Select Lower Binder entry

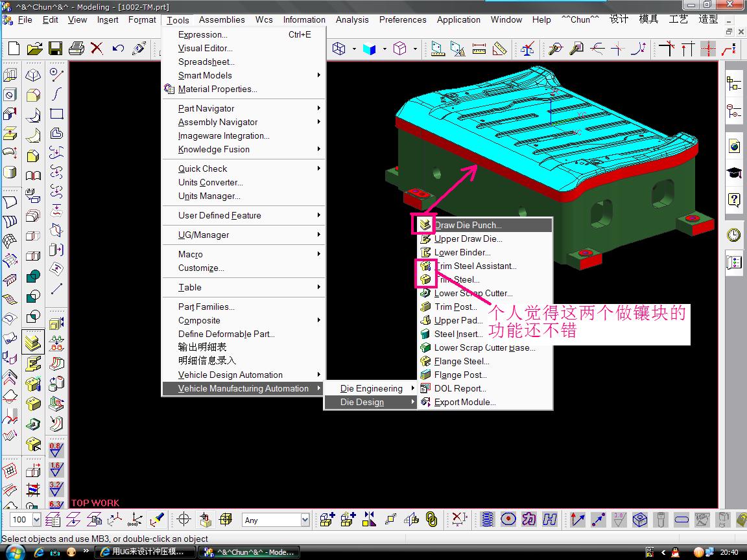pyautogui.click(x=485, y=252)
